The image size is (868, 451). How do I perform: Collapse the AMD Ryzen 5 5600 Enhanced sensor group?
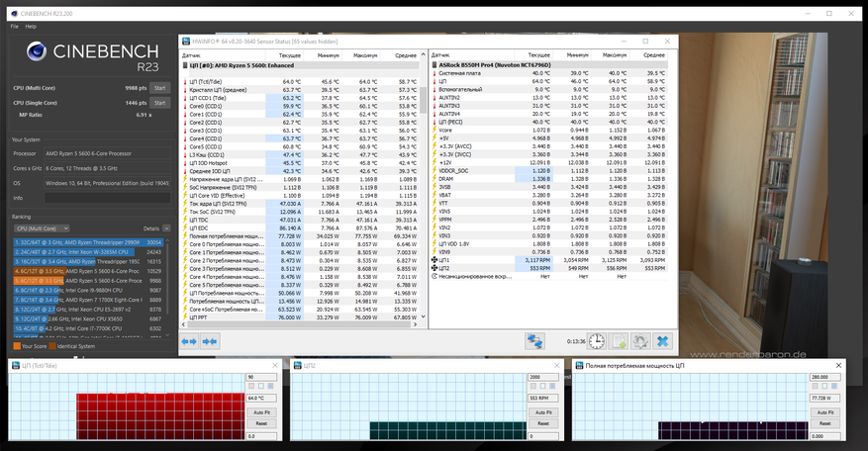[185, 64]
